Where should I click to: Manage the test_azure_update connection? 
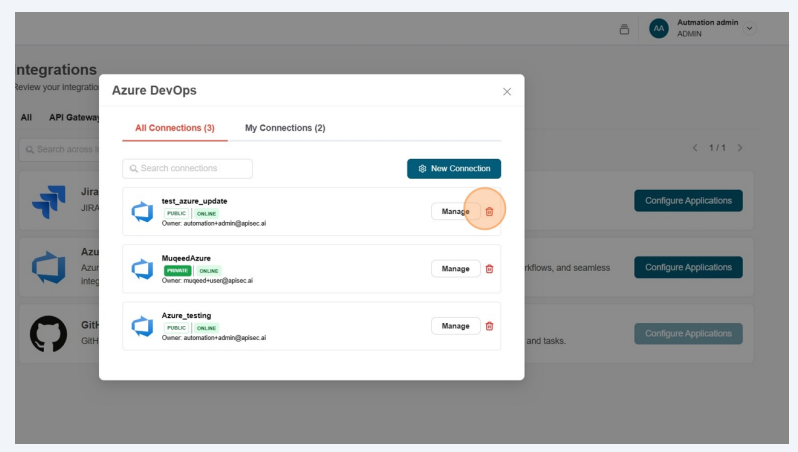[x=455, y=211]
